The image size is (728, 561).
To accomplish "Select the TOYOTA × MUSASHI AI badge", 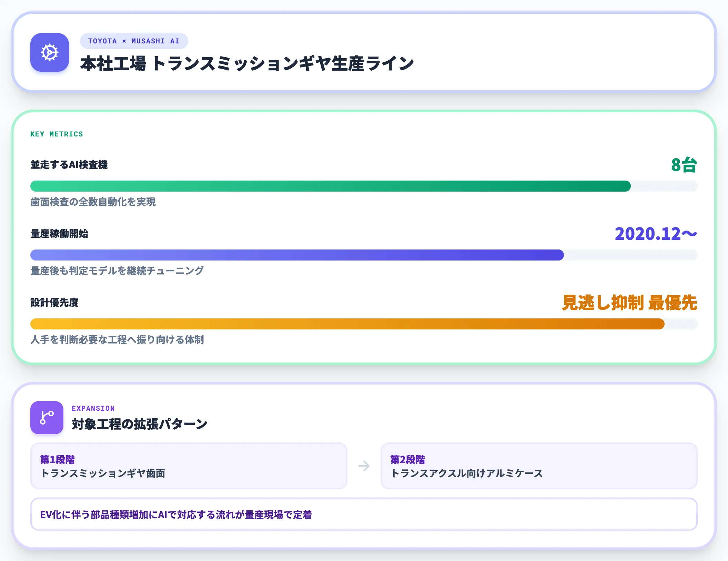I will [x=134, y=41].
